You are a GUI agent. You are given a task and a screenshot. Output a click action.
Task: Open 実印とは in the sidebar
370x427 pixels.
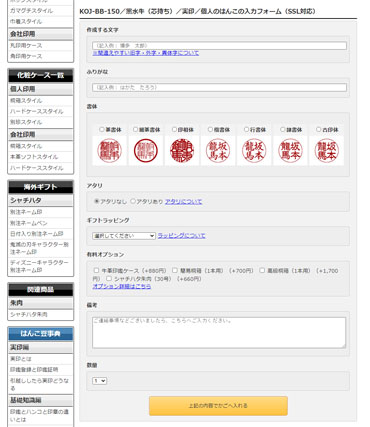pyautogui.click(x=21, y=359)
